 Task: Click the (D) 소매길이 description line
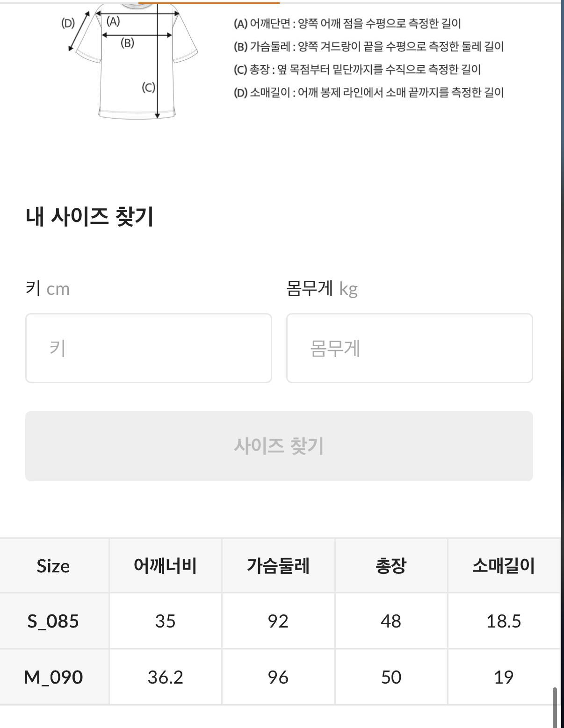point(369,92)
